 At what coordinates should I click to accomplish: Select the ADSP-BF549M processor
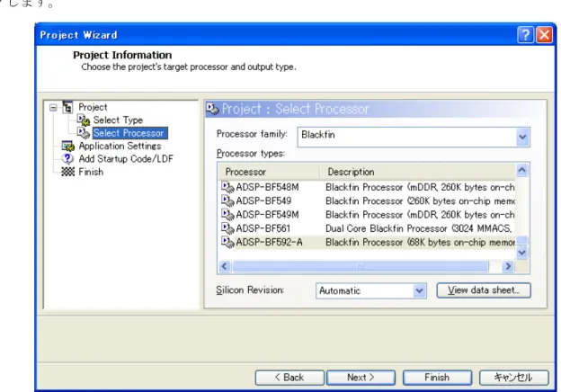[x=267, y=215]
